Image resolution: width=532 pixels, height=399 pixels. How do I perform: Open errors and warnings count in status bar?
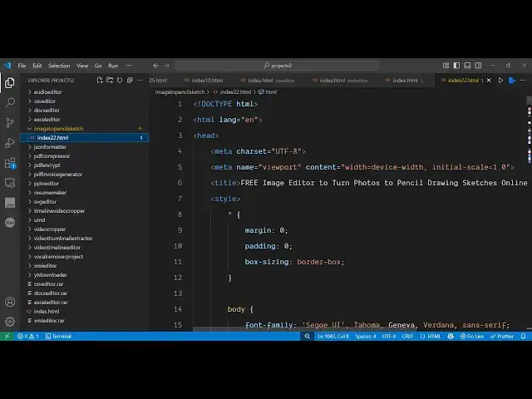28,336
